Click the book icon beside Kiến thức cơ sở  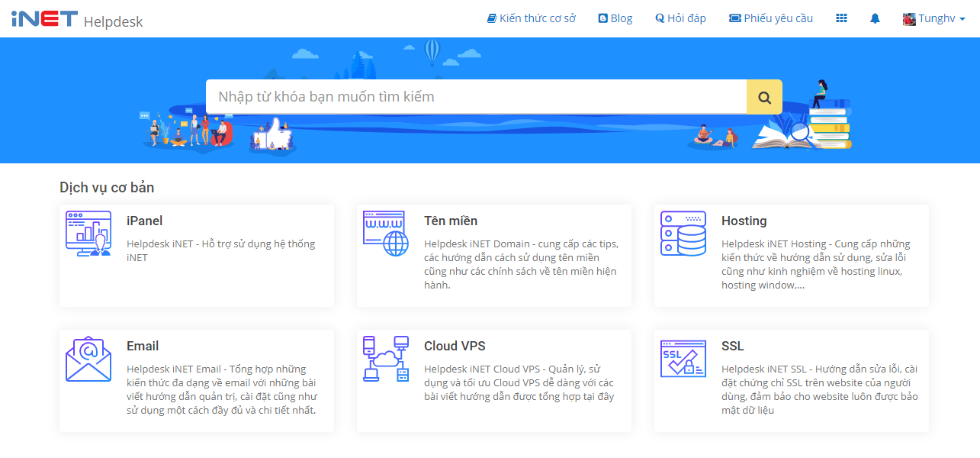pos(492,18)
